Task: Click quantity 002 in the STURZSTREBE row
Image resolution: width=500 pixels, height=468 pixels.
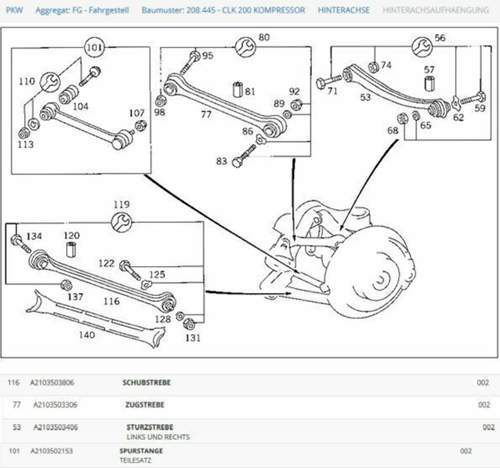Action: click(488, 427)
